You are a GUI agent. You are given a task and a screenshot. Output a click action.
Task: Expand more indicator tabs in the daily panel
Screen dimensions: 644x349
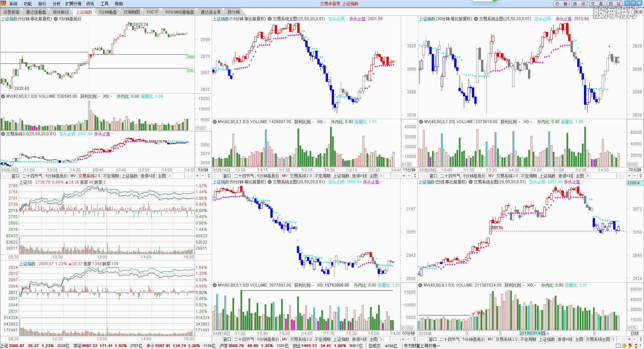point(613,339)
